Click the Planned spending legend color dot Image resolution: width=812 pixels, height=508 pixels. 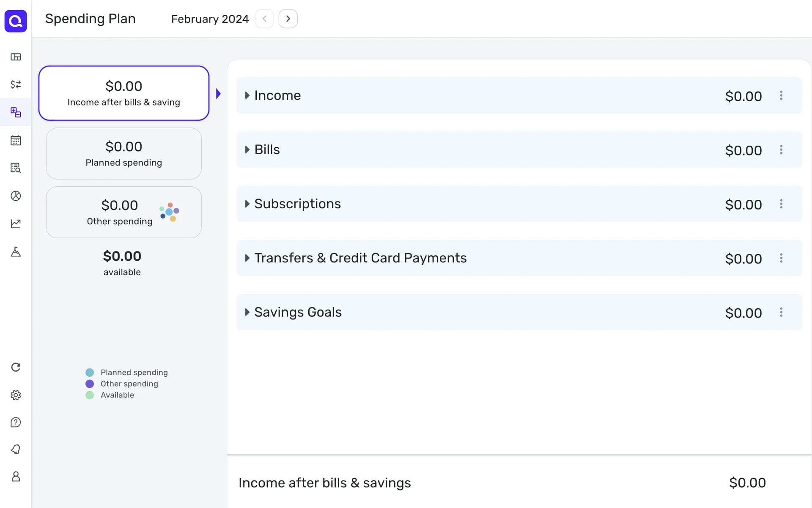(90, 373)
